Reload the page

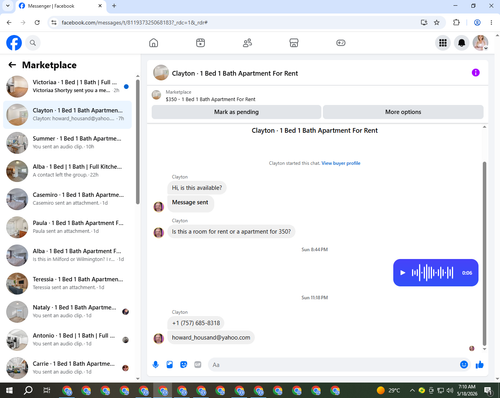point(37,22)
